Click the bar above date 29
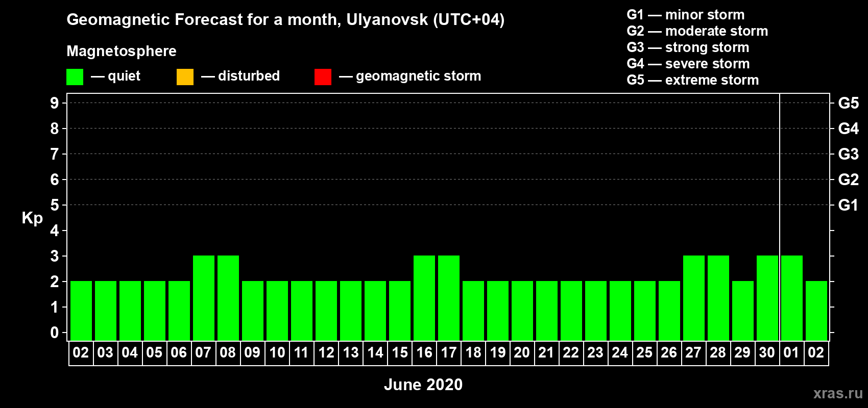868x408 pixels. [743, 311]
